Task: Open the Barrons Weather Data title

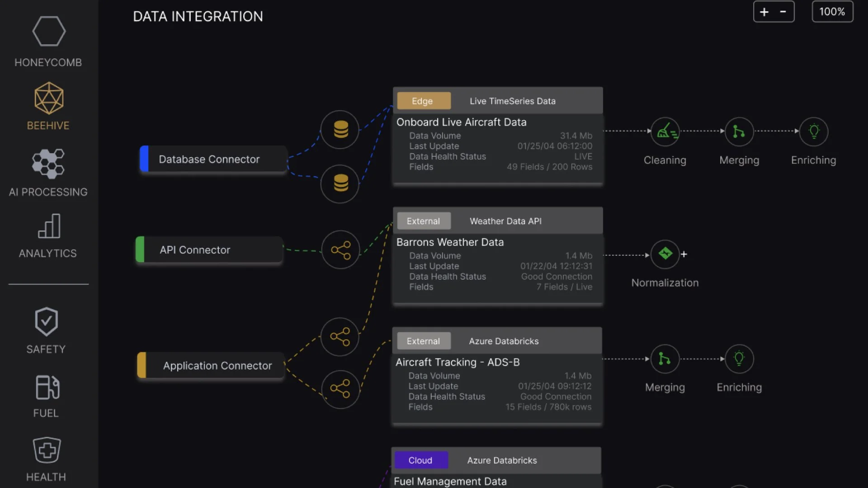Action: pyautogui.click(x=450, y=242)
